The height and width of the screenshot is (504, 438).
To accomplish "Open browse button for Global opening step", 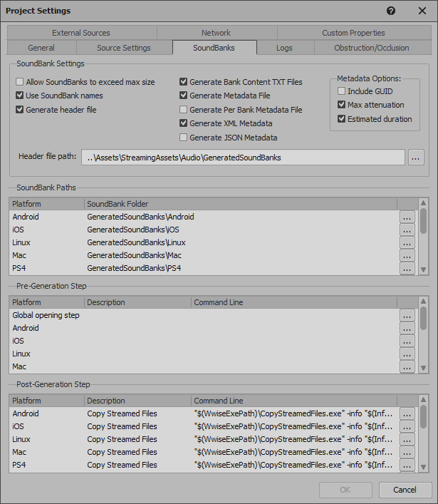I will (407, 316).
